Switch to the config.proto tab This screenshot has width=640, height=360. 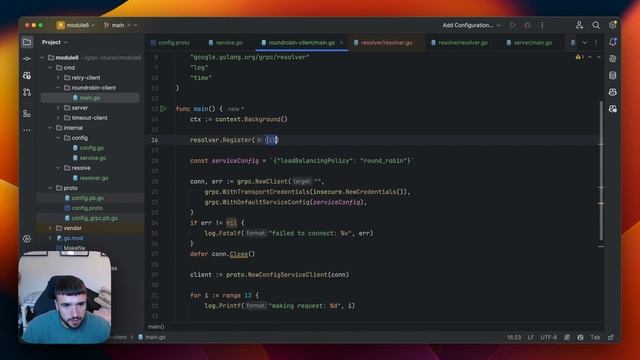coord(170,42)
